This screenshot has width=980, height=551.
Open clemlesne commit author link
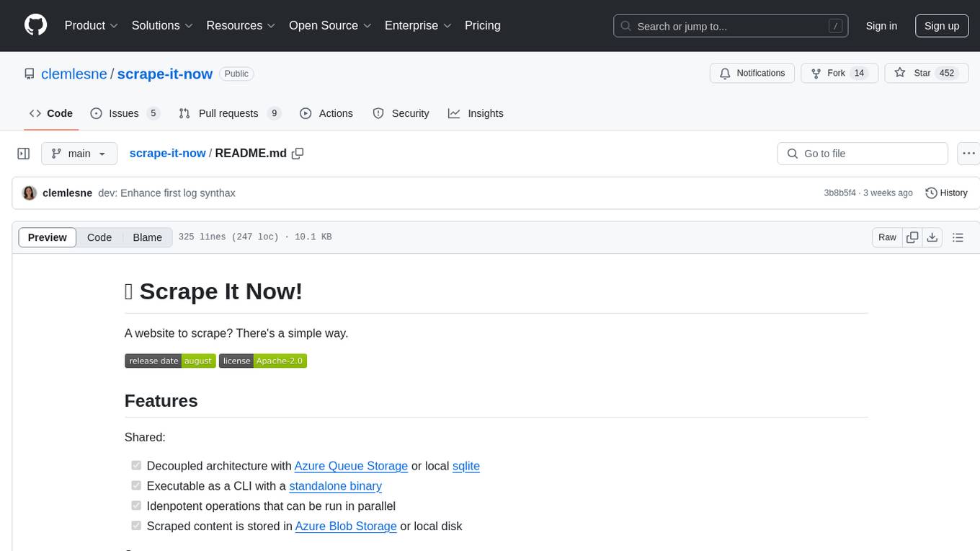pos(68,193)
